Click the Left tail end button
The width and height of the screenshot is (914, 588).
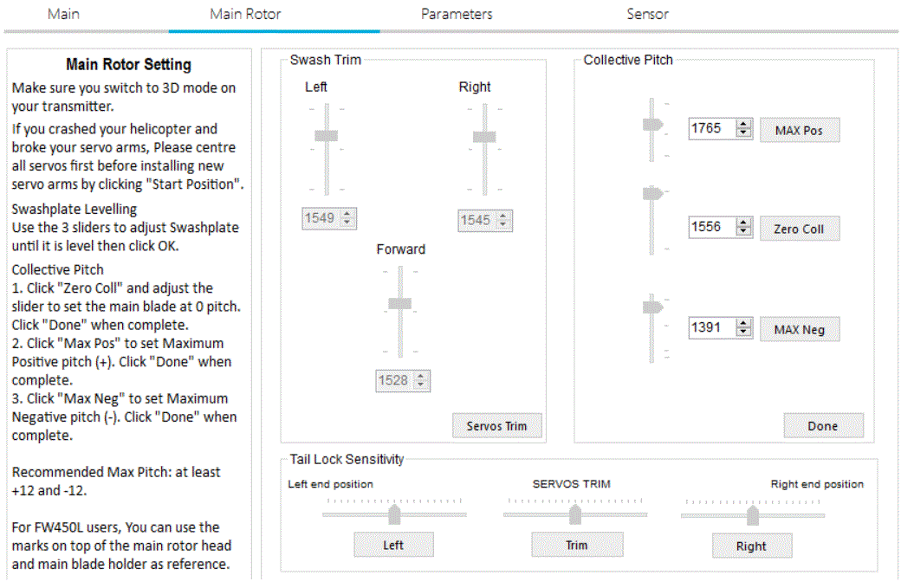point(393,545)
